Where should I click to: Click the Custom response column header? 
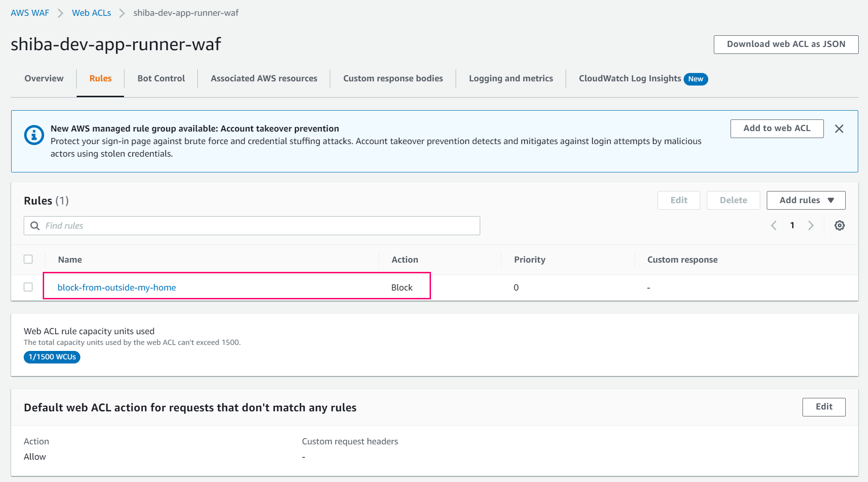click(x=682, y=259)
